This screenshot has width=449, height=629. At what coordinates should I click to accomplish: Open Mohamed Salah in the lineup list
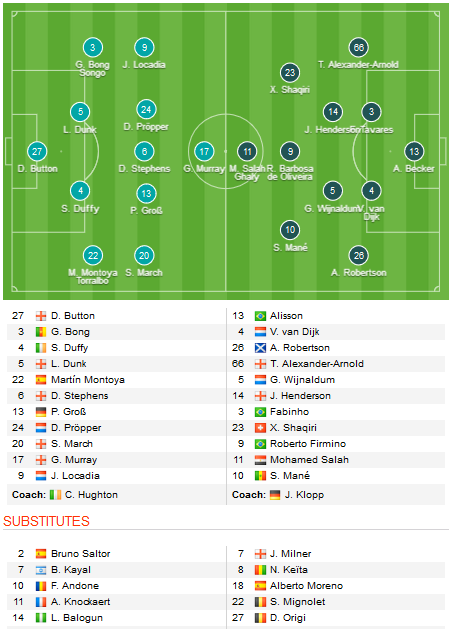click(x=309, y=460)
